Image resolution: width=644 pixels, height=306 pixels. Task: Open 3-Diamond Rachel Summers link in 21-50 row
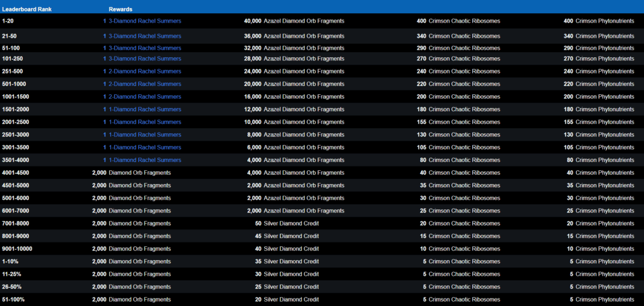pos(145,36)
